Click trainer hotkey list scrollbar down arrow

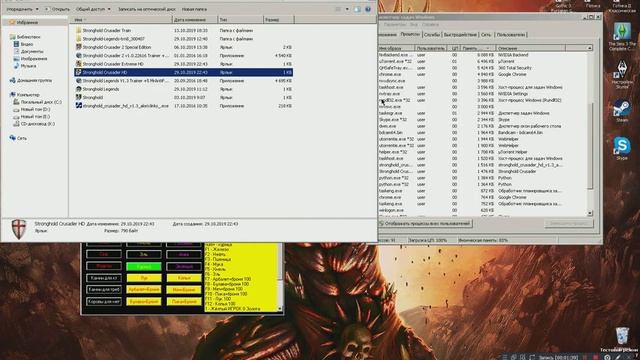(280, 309)
